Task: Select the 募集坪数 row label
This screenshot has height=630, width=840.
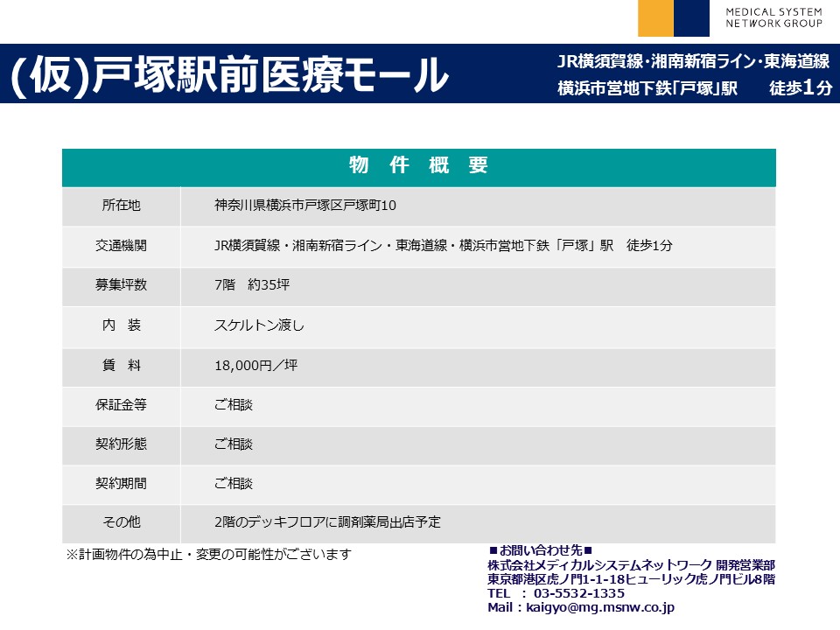Action: pyautogui.click(x=121, y=284)
